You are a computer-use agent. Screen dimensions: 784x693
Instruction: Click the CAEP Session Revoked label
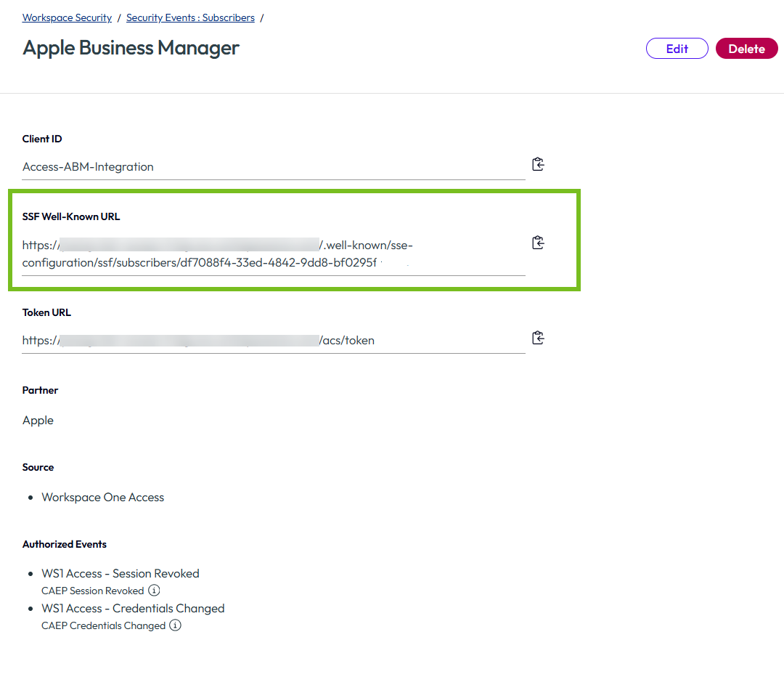pyautogui.click(x=92, y=591)
